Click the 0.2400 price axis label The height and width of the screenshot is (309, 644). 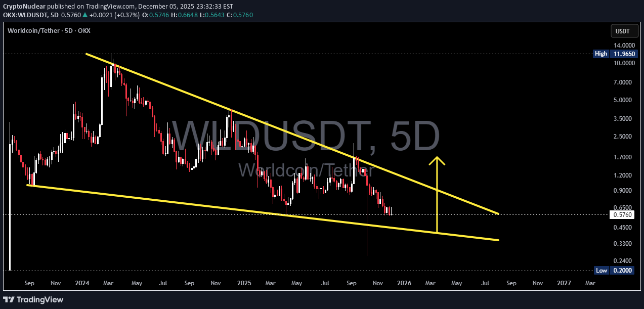tap(622, 260)
